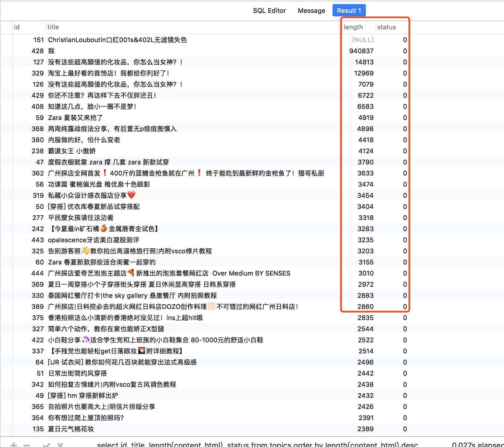This screenshot has width=504, height=447.
Task: Click the delete row minus icon
Action: point(27,445)
